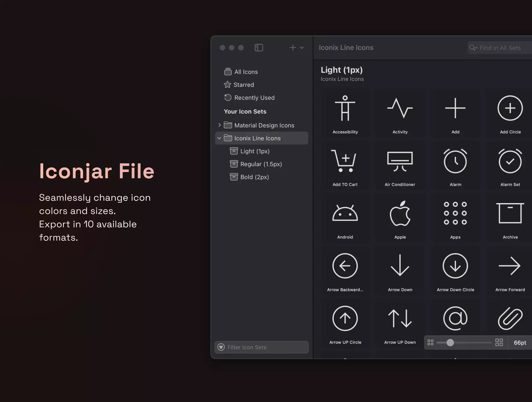Expand Material Design Icons set
Viewport: 532px width, 402px height.
click(219, 125)
